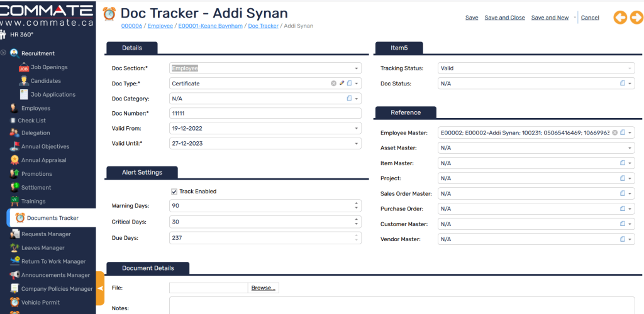Click the Documents Tracker clock icon
Viewport: 644px width, 314px height.
pyautogui.click(x=20, y=218)
